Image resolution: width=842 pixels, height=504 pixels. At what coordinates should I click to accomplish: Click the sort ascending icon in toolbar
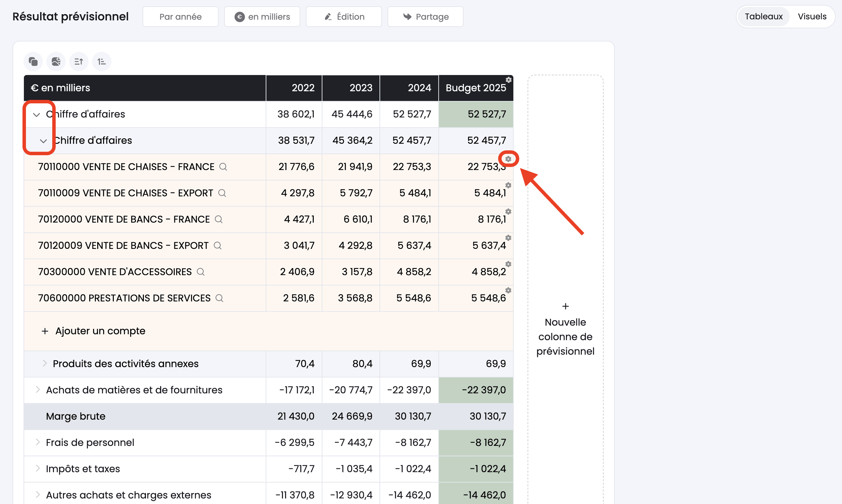pyautogui.click(x=79, y=62)
